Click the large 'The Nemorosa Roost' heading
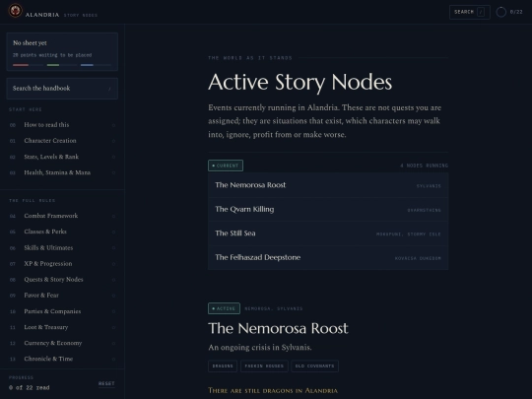 pyautogui.click(x=278, y=328)
